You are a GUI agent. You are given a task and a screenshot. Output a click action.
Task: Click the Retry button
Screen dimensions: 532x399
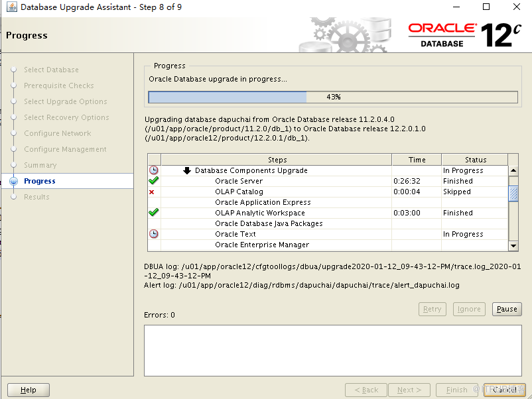pyautogui.click(x=432, y=309)
